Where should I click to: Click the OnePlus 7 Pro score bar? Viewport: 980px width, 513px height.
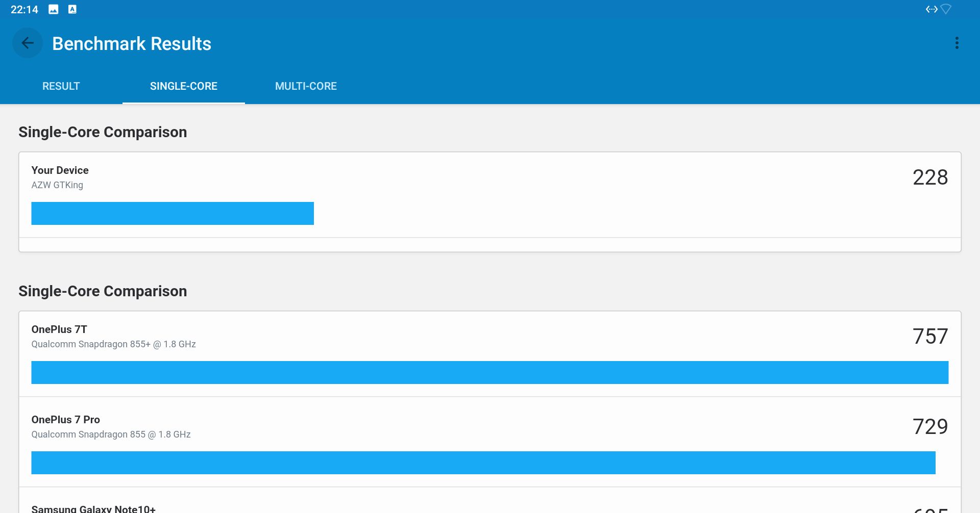tap(483, 463)
